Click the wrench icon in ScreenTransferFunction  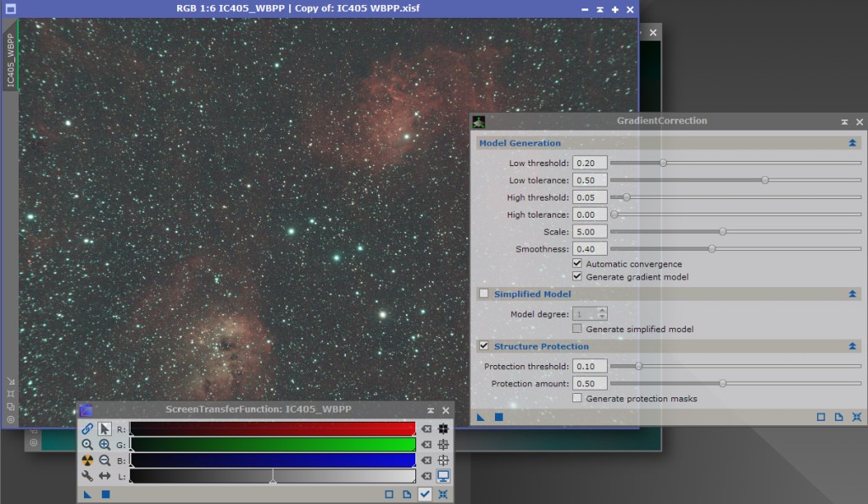point(87,476)
